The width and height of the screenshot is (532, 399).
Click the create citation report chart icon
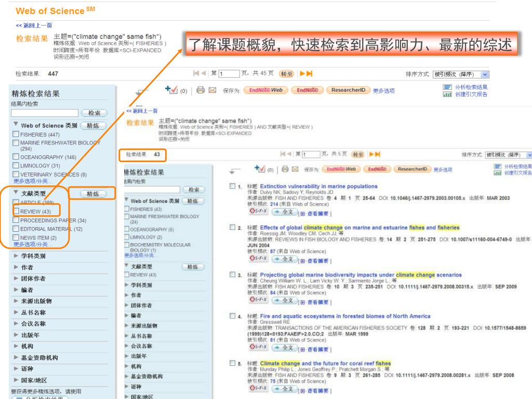tap(447, 95)
